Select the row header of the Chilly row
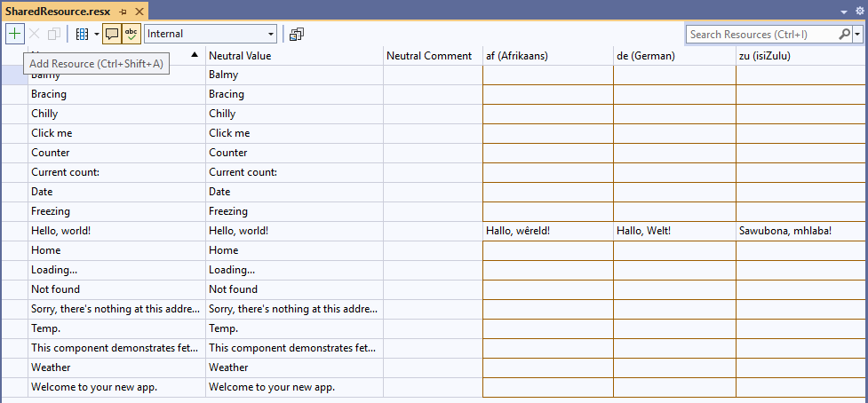868x403 pixels. click(14, 114)
